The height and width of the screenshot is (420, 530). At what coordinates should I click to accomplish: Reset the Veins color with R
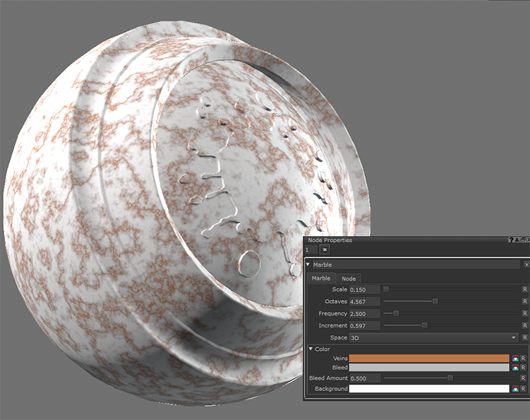pos(523,359)
